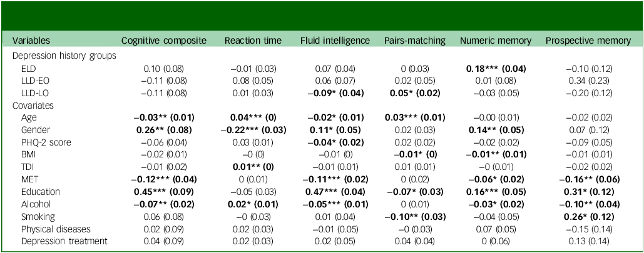Click the Covariates section label

click(32, 106)
